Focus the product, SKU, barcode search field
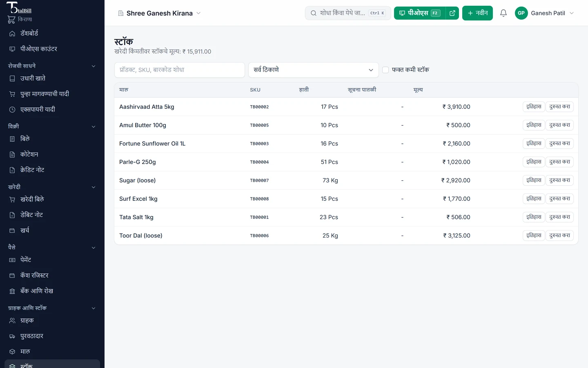 [x=180, y=70]
